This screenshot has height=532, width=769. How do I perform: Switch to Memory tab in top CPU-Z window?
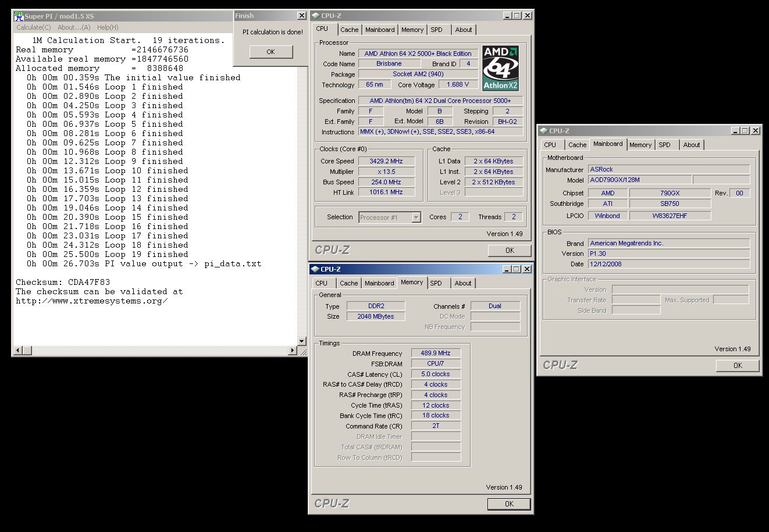coord(412,30)
